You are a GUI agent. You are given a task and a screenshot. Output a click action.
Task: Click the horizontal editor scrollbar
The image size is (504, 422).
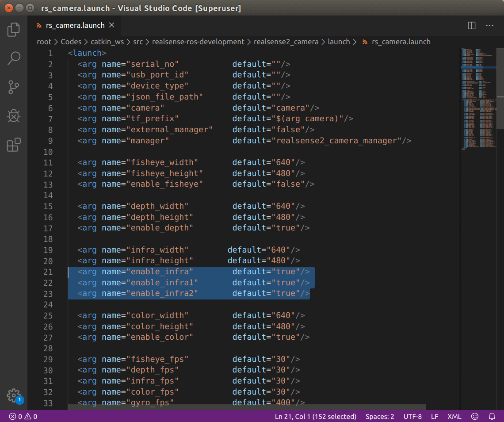247,407
